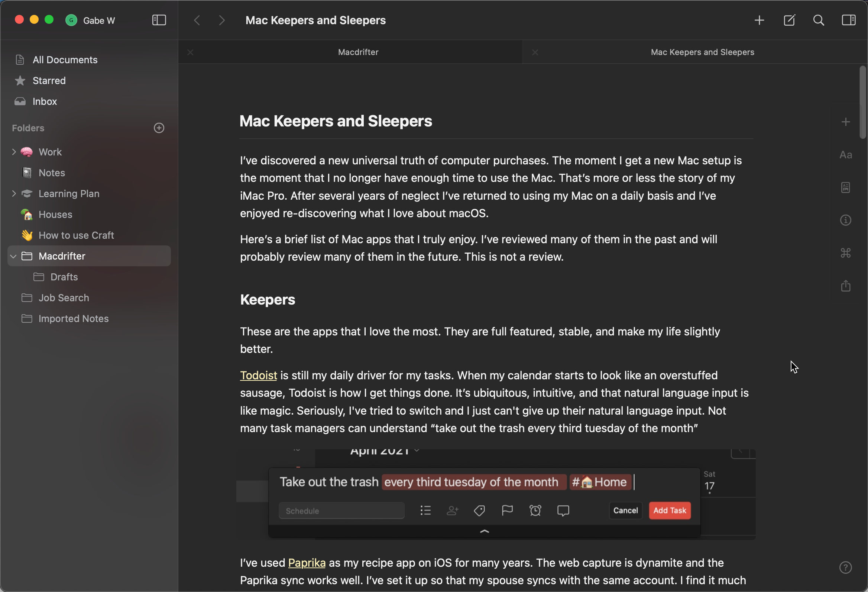Open keyboard shortcuts command icon
Screen dimensions: 868x592
pyautogui.click(x=846, y=253)
